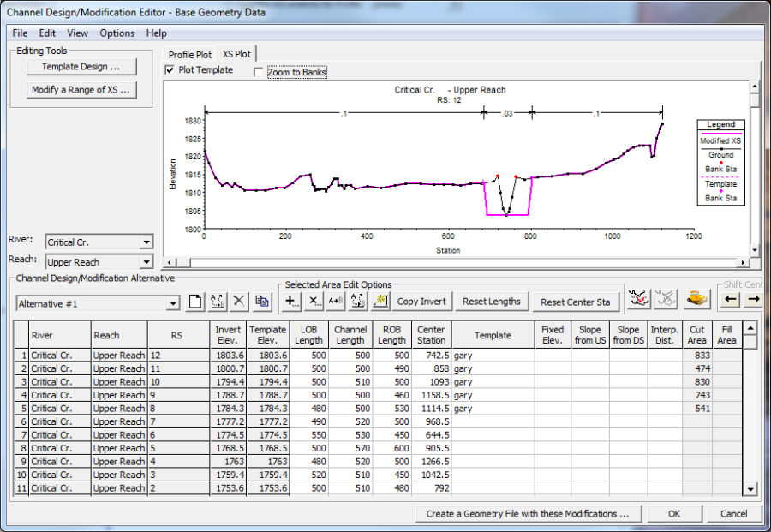Switch to the Profile Plot tab
The width and height of the screenshot is (771, 532).
189,54
